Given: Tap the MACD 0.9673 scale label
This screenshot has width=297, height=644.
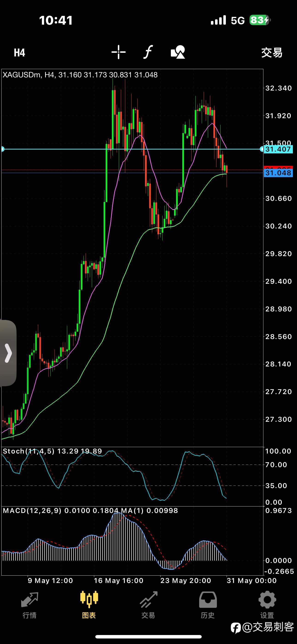Looking at the screenshot, I should click(x=279, y=510).
